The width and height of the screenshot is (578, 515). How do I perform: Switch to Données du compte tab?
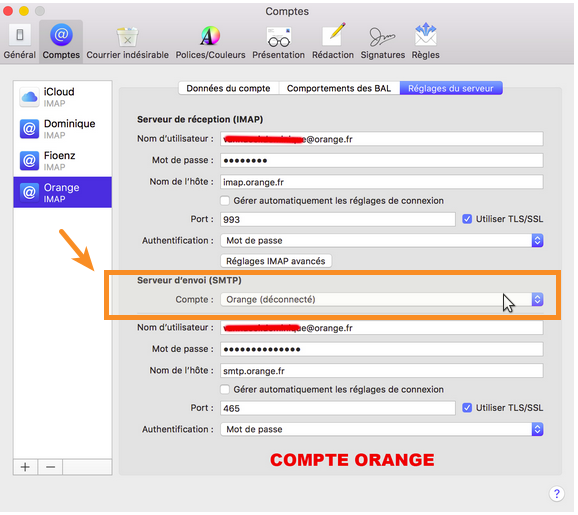pos(229,88)
